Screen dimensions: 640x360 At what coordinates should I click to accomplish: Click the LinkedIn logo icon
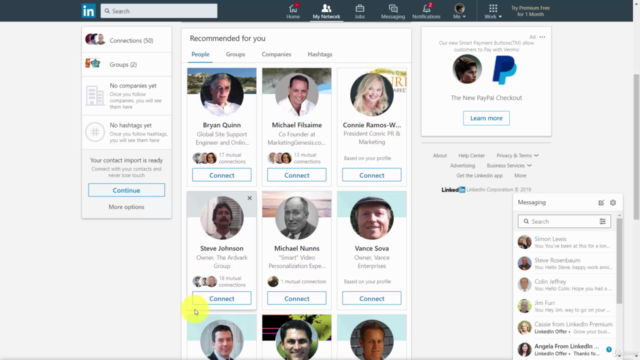(89, 11)
